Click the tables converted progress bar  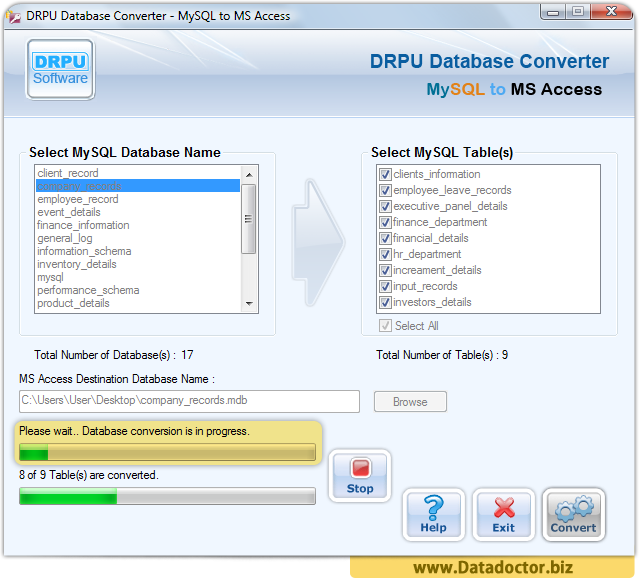pos(167,496)
